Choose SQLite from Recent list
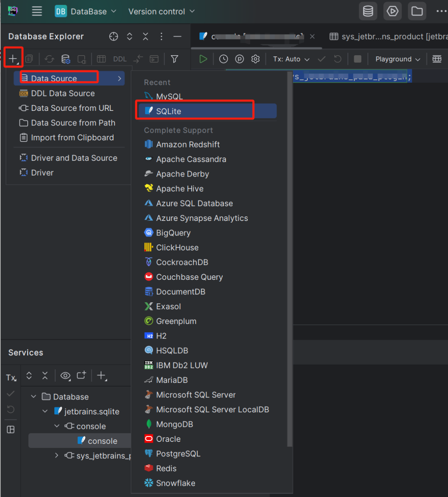 207,111
